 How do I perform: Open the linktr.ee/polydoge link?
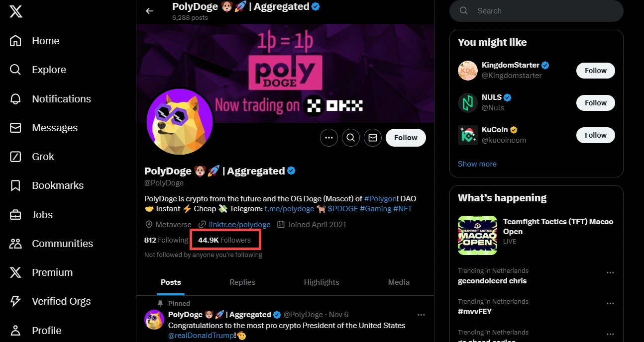pos(239,225)
